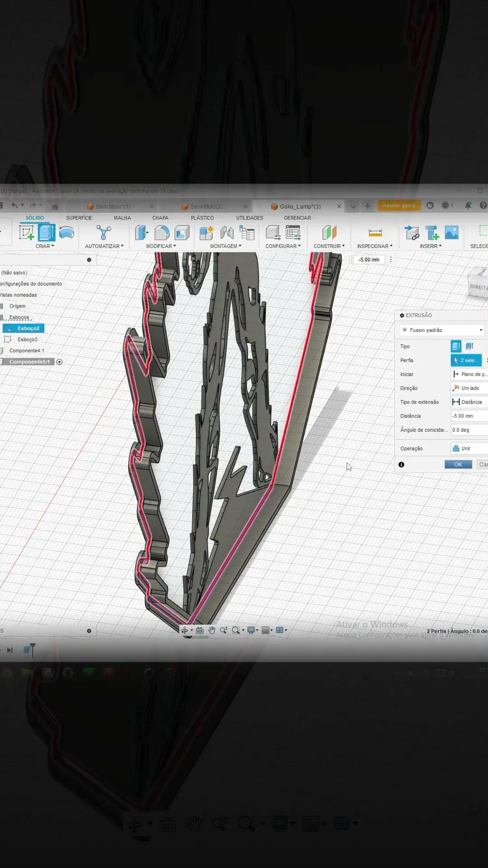This screenshot has height=868, width=488.
Task: Pick the Fillet tool icon
Action: (162, 233)
